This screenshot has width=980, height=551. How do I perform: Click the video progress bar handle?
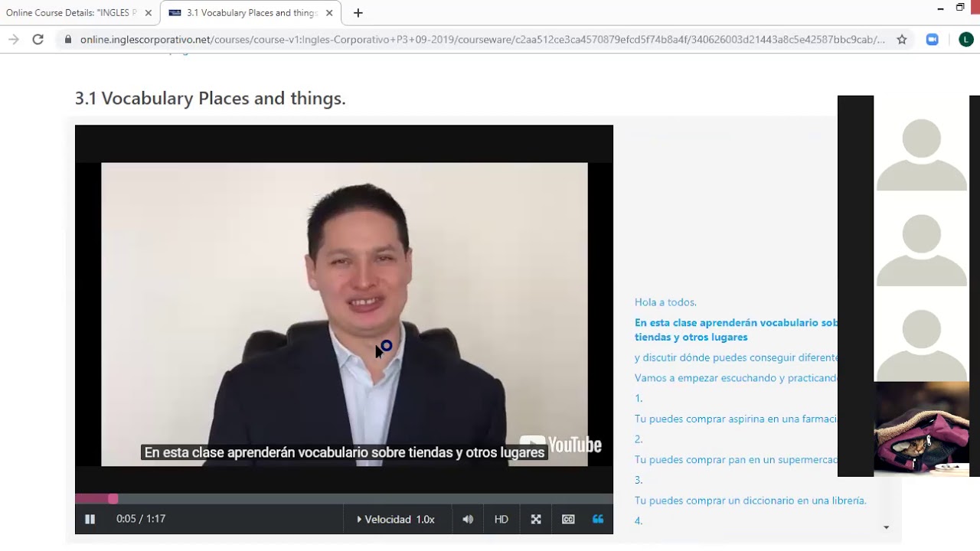click(113, 499)
